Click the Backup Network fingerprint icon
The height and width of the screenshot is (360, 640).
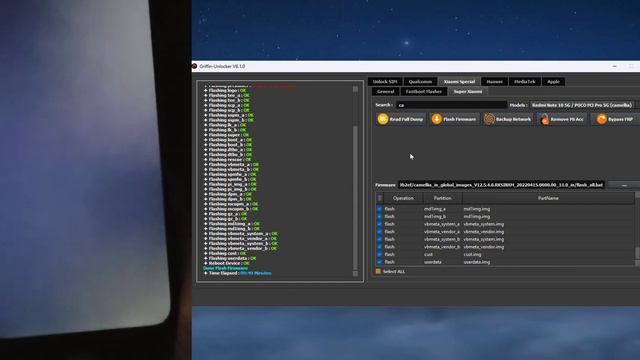489,119
